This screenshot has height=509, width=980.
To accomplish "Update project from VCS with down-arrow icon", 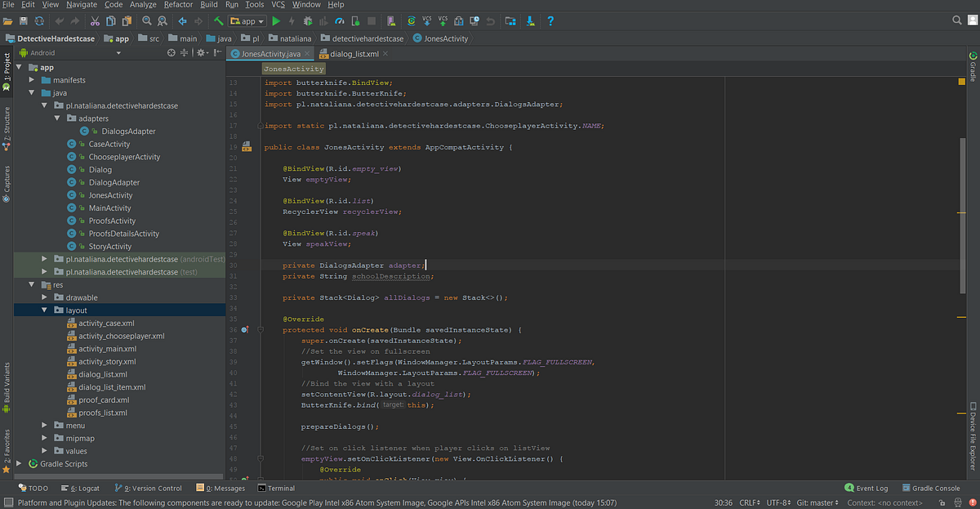I will (x=428, y=21).
